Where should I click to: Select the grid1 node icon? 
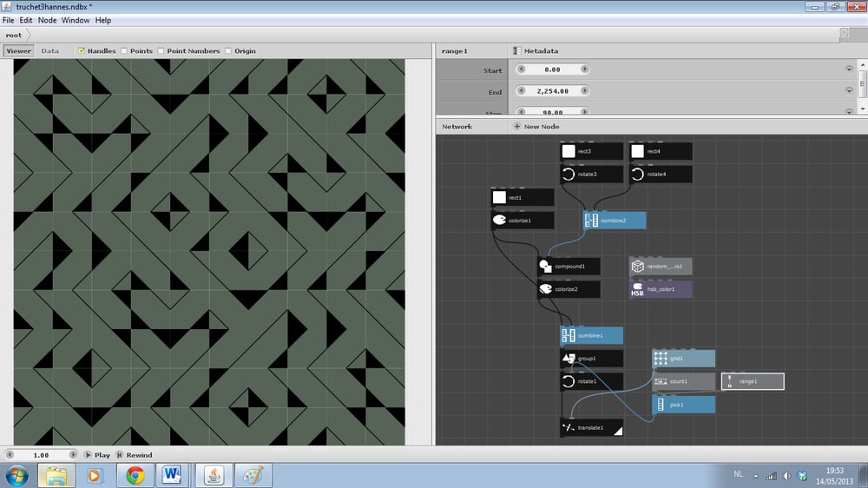point(661,359)
